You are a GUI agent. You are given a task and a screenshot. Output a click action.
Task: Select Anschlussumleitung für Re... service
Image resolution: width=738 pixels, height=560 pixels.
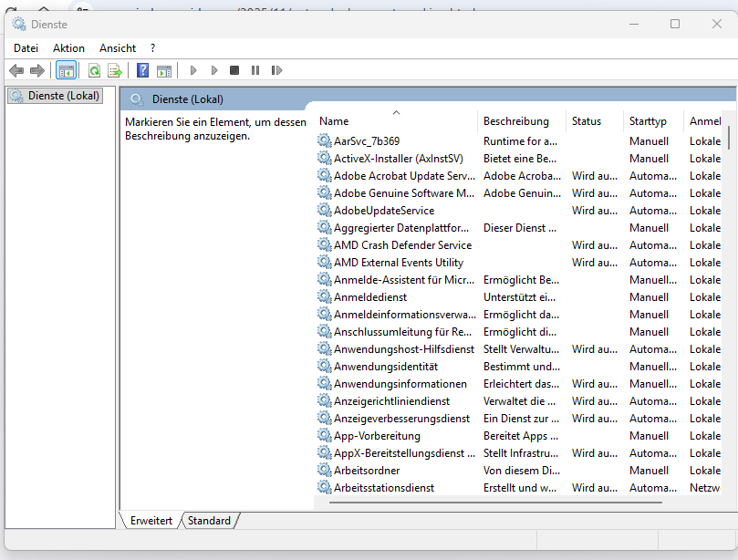point(519,332)
